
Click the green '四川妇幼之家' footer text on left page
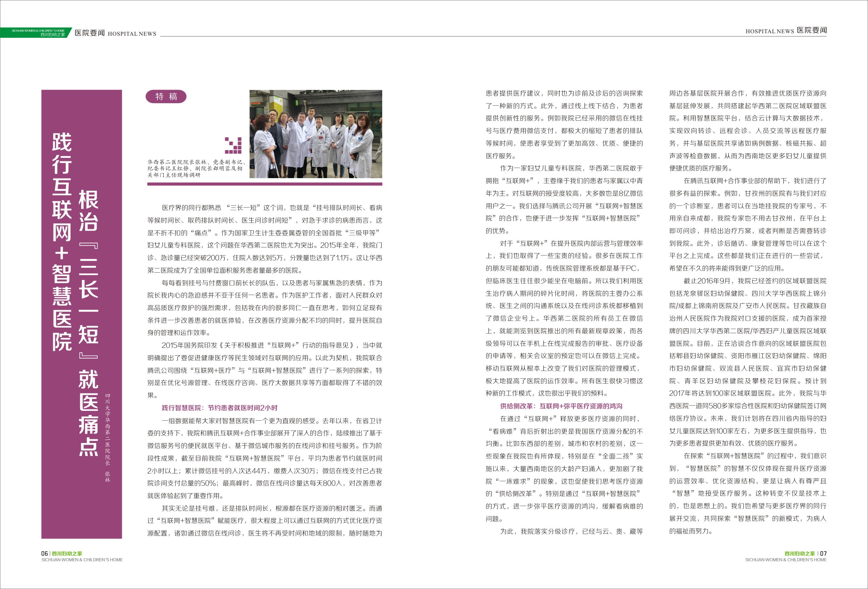(67, 554)
